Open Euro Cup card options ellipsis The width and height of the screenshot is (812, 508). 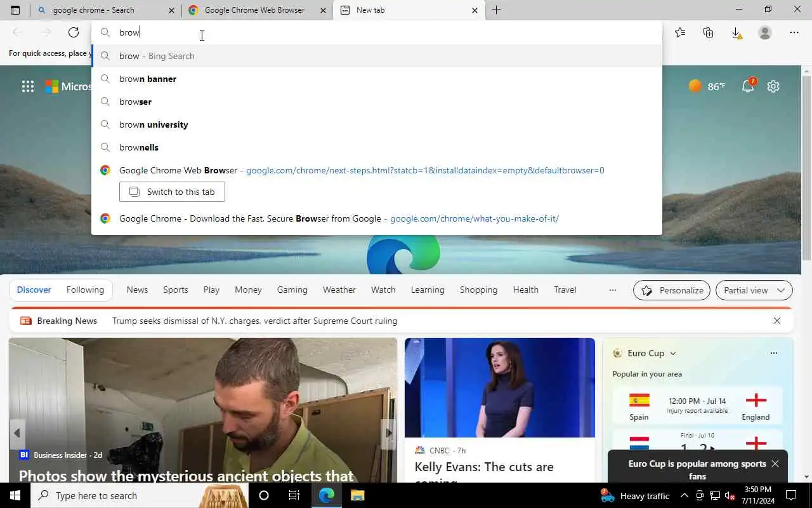[773, 353]
